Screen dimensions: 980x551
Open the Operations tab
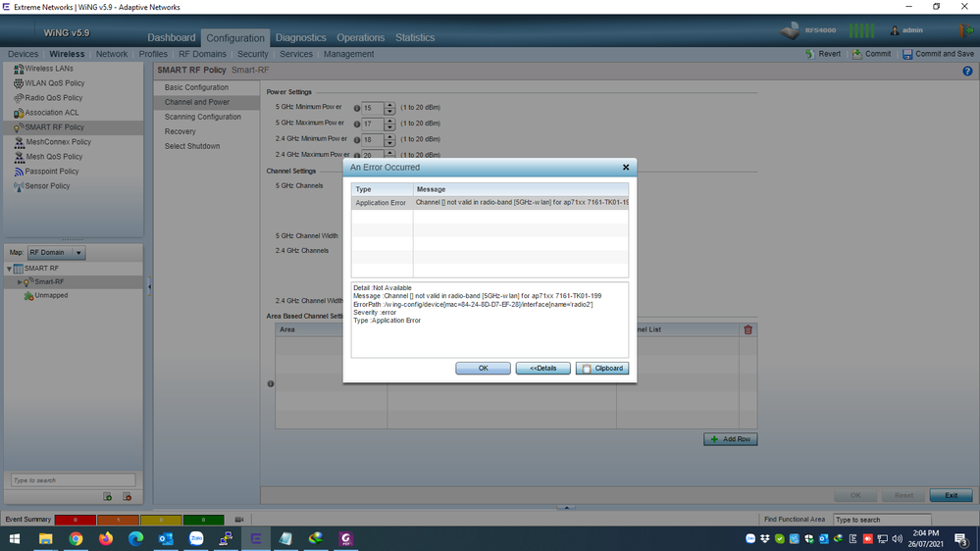point(361,37)
